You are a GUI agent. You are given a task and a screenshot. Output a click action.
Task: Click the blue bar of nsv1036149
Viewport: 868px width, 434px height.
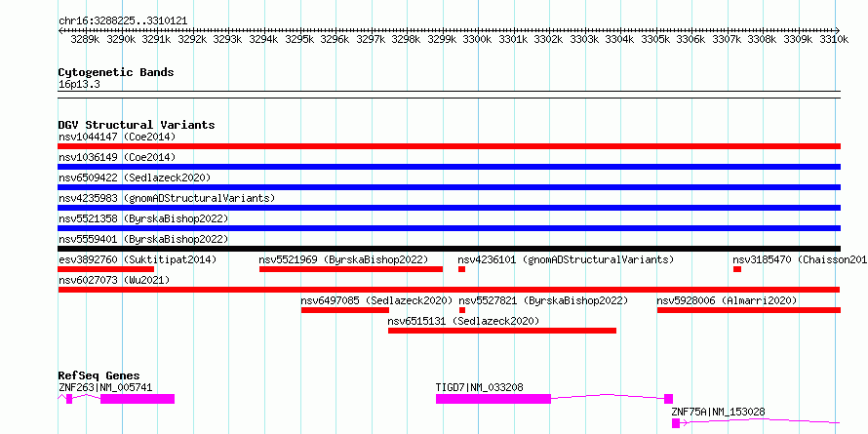click(450, 167)
